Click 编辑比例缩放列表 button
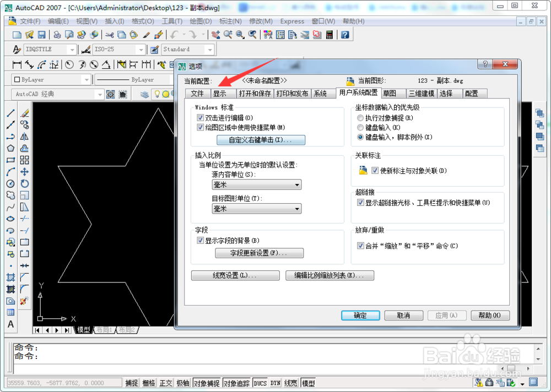 [329, 275]
